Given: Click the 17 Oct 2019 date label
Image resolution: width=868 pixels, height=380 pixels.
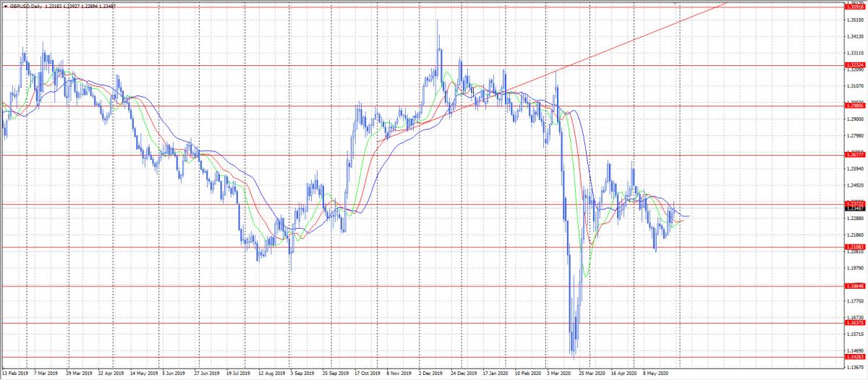Looking at the screenshot, I should [367, 375].
